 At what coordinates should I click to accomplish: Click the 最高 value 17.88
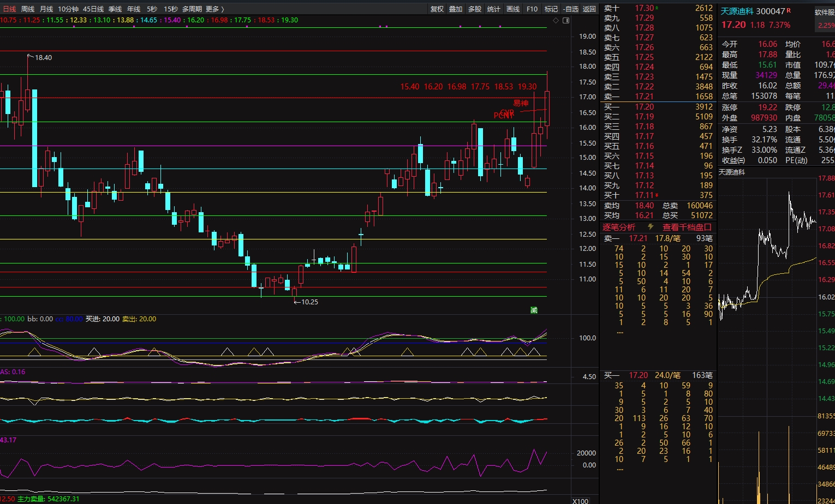coord(767,55)
